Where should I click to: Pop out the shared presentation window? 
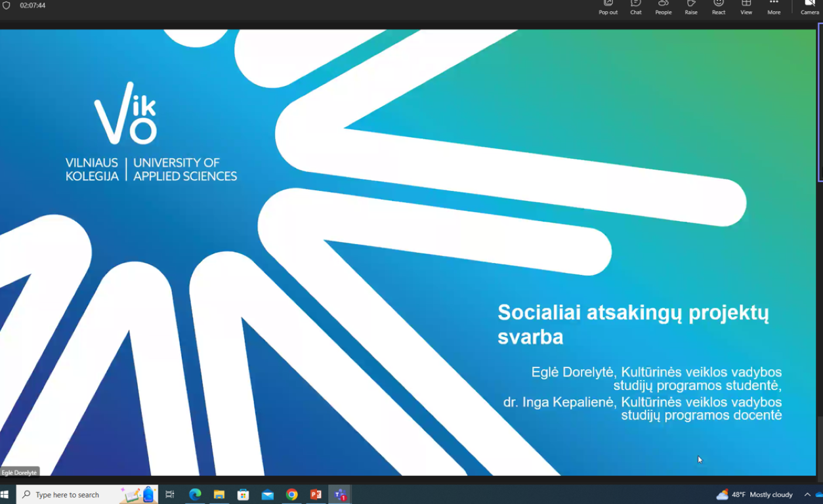(608, 7)
